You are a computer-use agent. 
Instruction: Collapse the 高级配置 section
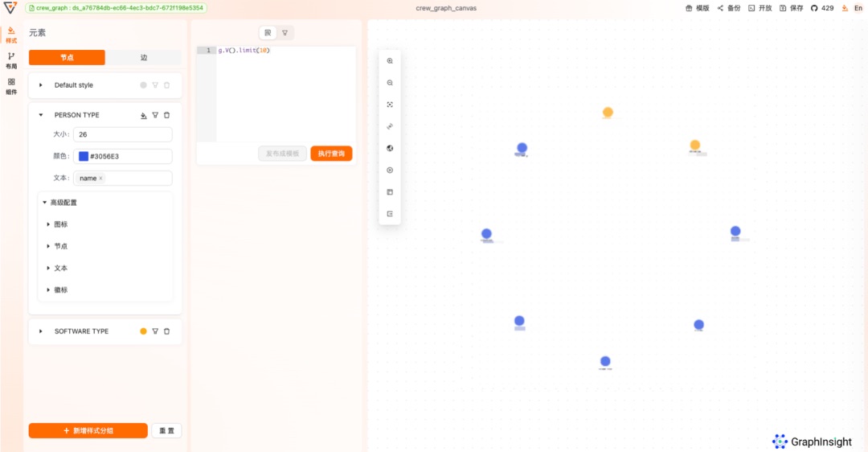pos(45,203)
